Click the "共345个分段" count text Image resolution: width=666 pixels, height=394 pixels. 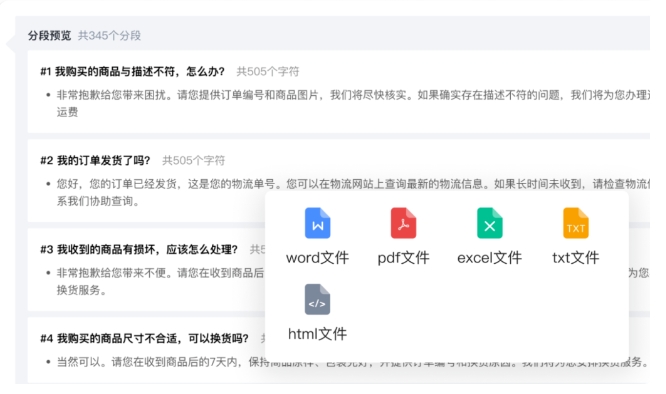(109, 35)
